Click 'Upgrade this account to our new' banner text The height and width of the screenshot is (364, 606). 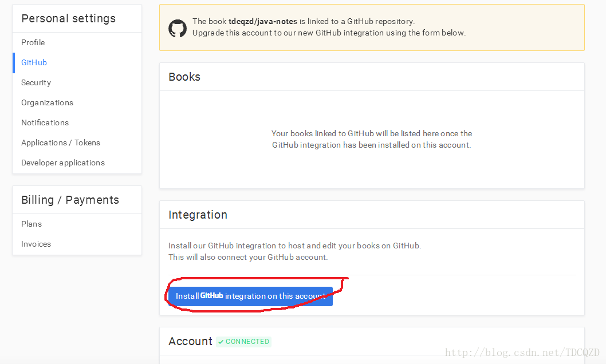(329, 33)
